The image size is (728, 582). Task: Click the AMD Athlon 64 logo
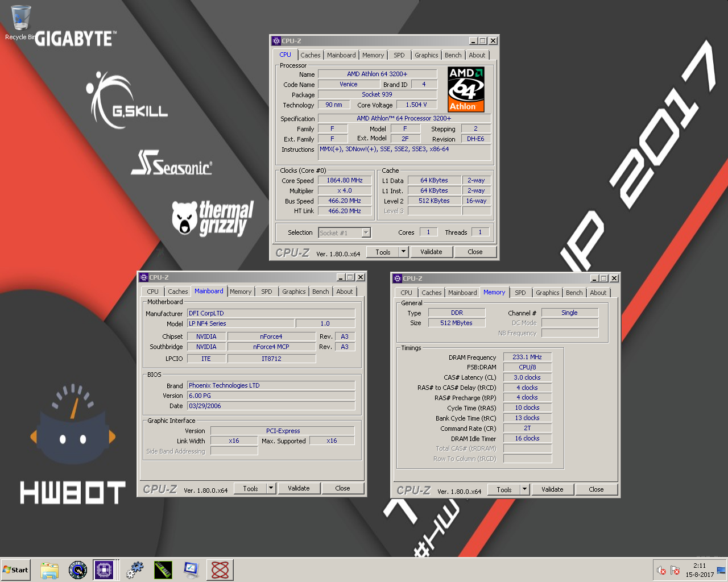point(466,89)
